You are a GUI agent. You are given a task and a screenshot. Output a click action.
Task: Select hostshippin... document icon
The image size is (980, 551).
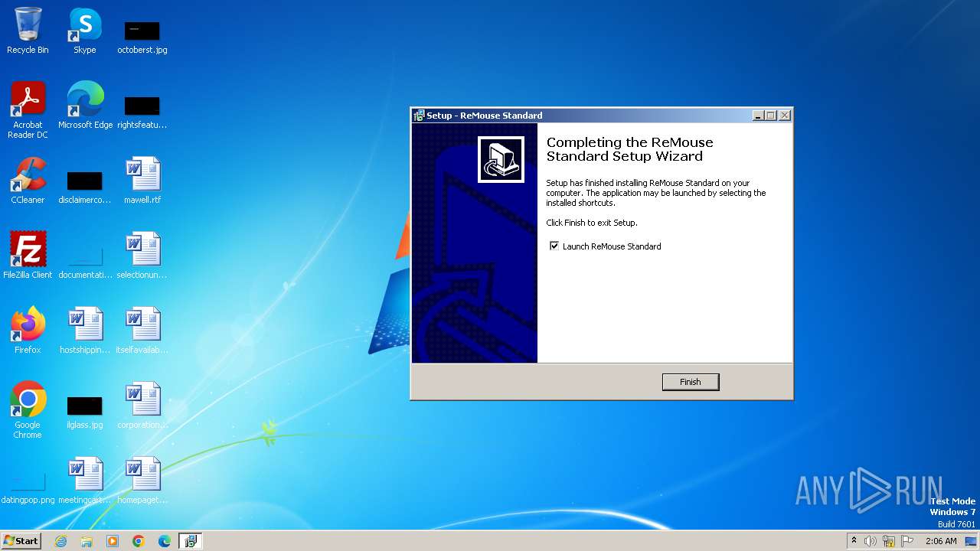(x=85, y=331)
